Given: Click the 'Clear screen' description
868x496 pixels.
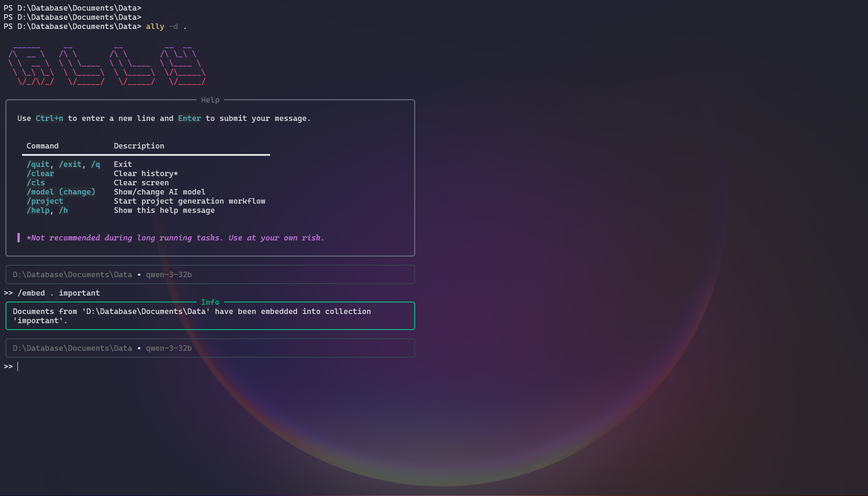Looking at the screenshot, I should pos(141,183).
